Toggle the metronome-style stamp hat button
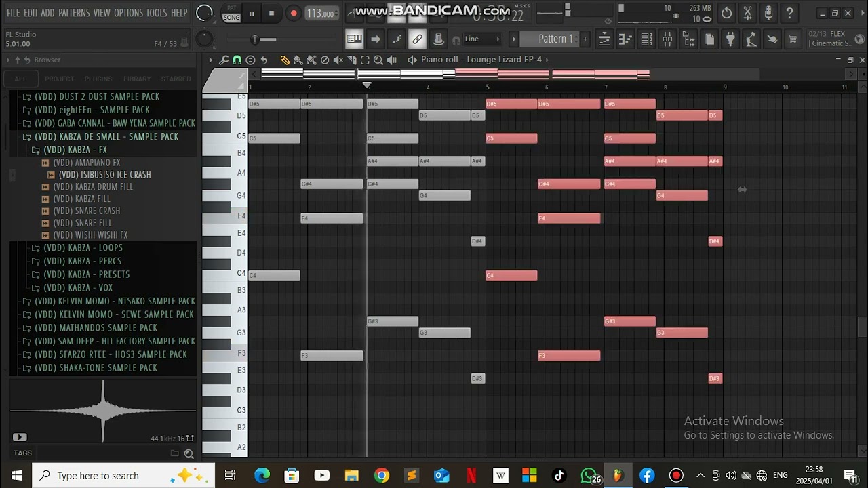The image size is (868, 488). pos(438,39)
